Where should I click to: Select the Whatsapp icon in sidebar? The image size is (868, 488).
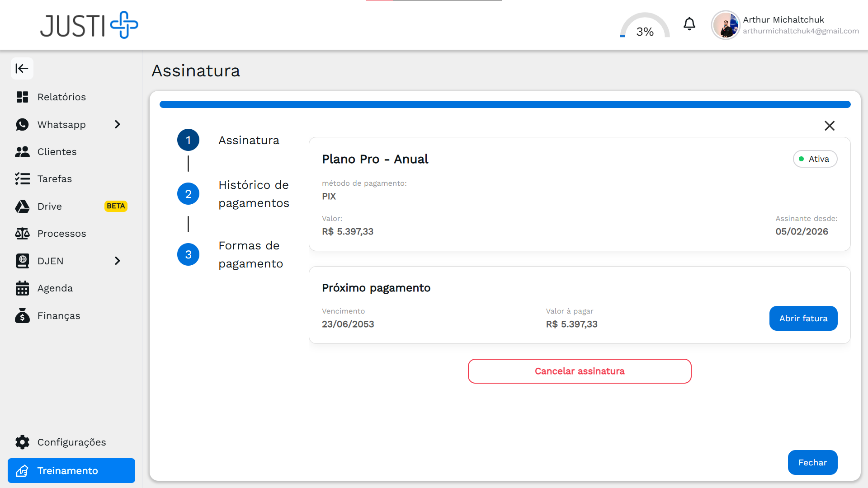click(x=23, y=124)
